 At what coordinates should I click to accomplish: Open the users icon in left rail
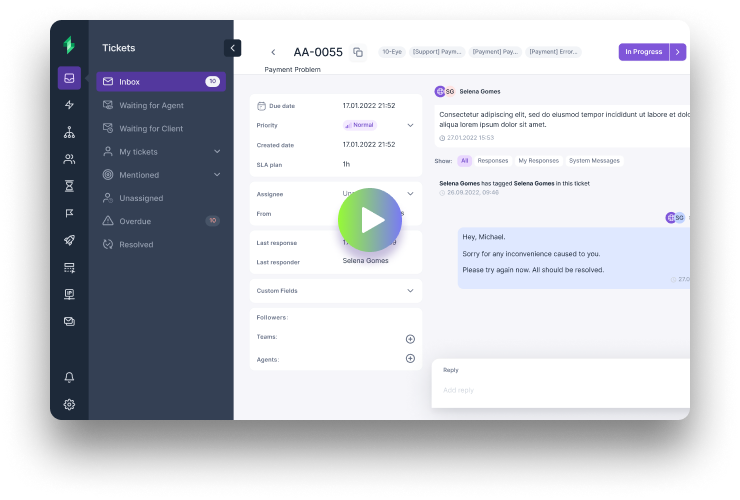click(69, 159)
